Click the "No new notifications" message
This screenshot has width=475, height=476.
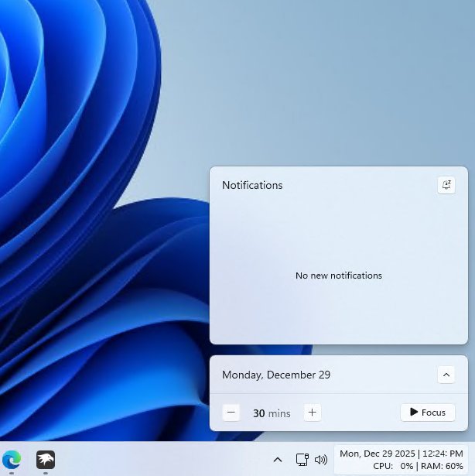338,276
